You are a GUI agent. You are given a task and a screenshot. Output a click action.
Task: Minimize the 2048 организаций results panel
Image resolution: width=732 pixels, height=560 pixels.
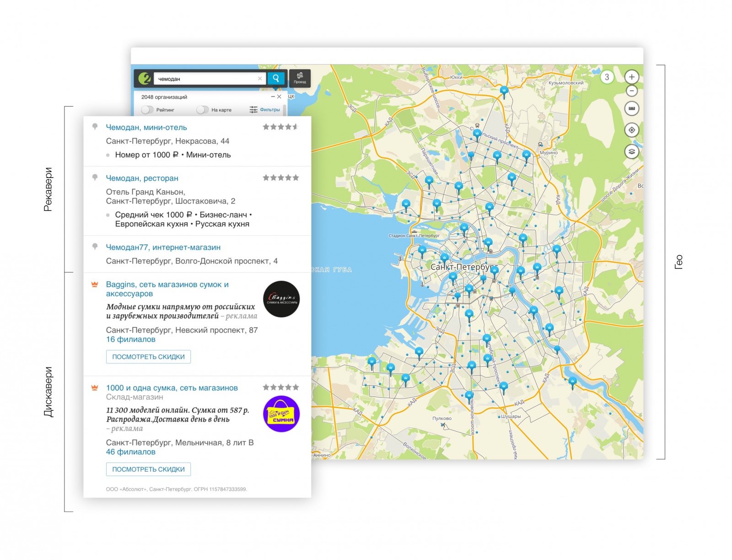point(273,97)
